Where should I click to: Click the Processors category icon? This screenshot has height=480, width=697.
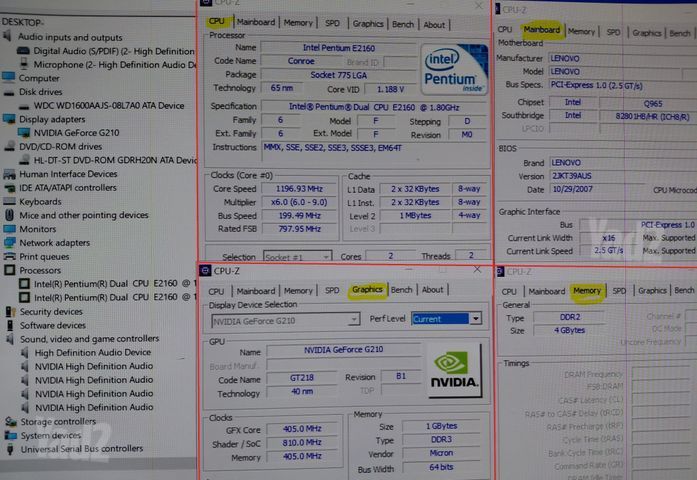point(9,270)
